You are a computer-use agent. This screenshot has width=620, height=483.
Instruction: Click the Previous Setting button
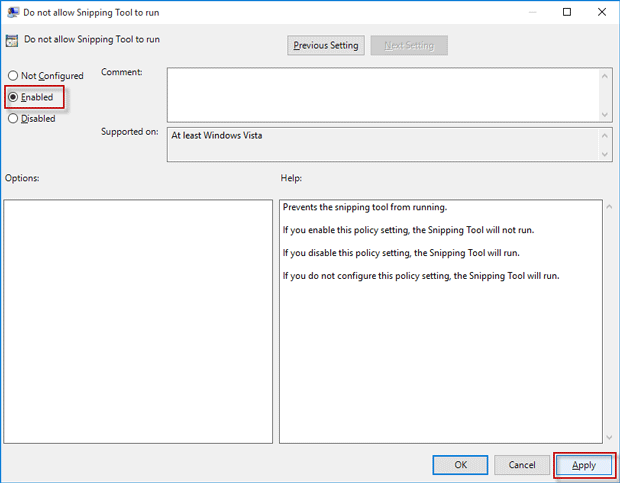(x=326, y=45)
